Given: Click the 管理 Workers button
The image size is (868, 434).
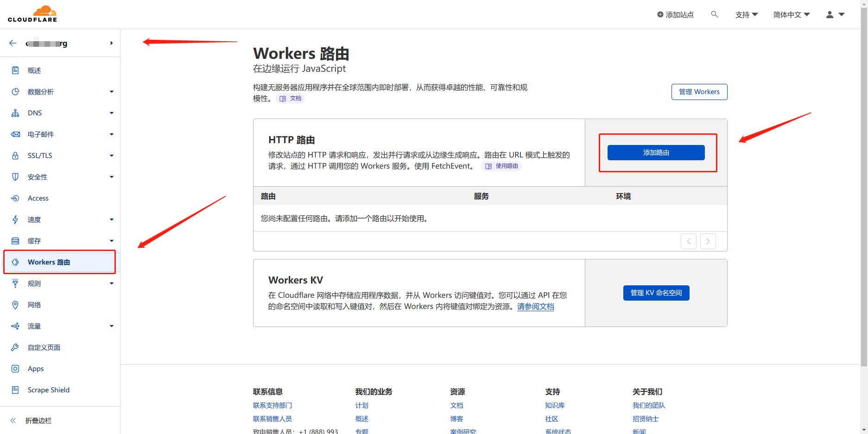Looking at the screenshot, I should [699, 92].
